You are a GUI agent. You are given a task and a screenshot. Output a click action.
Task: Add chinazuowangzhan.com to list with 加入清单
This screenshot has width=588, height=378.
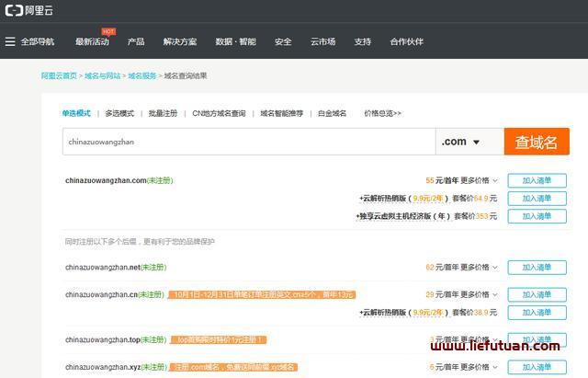(x=537, y=180)
